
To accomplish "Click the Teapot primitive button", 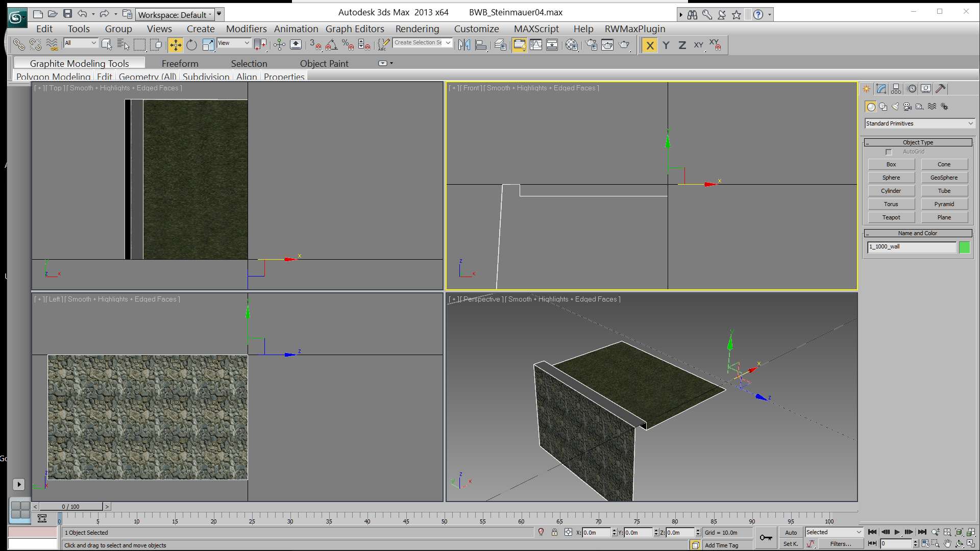I will click(891, 217).
